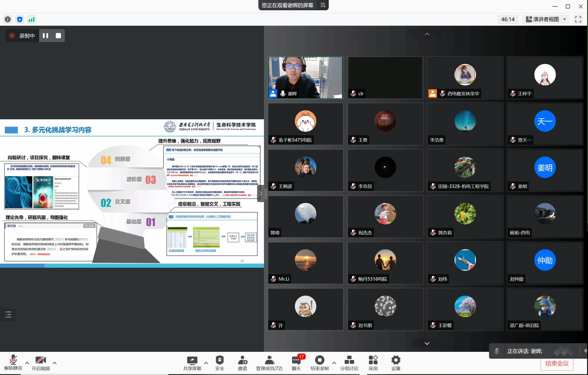Open the screen-share options menu at top
Screen dimensions: 588x375
tap(323, 5)
